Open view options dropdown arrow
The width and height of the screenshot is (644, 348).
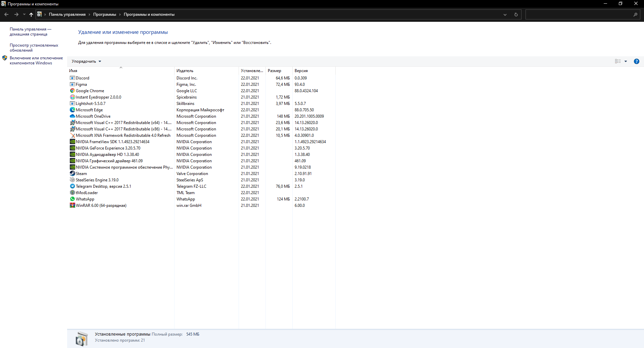click(x=626, y=61)
